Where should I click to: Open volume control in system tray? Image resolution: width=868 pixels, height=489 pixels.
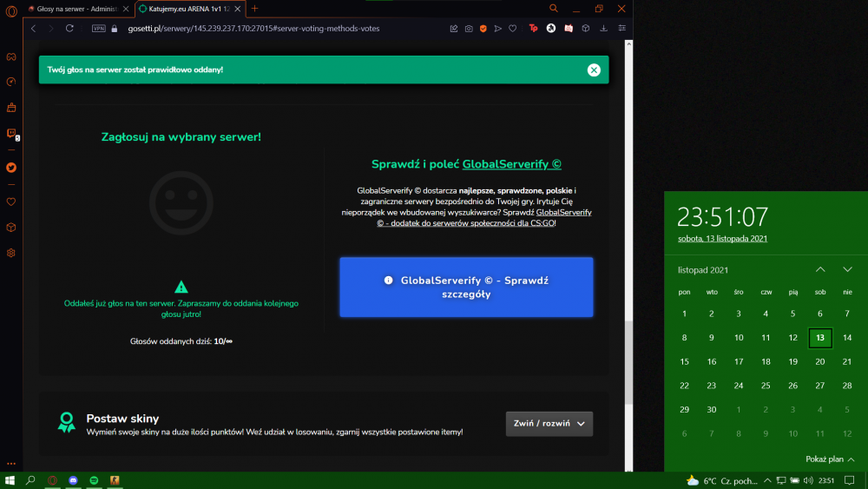pyautogui.click(x=808, y=480)
